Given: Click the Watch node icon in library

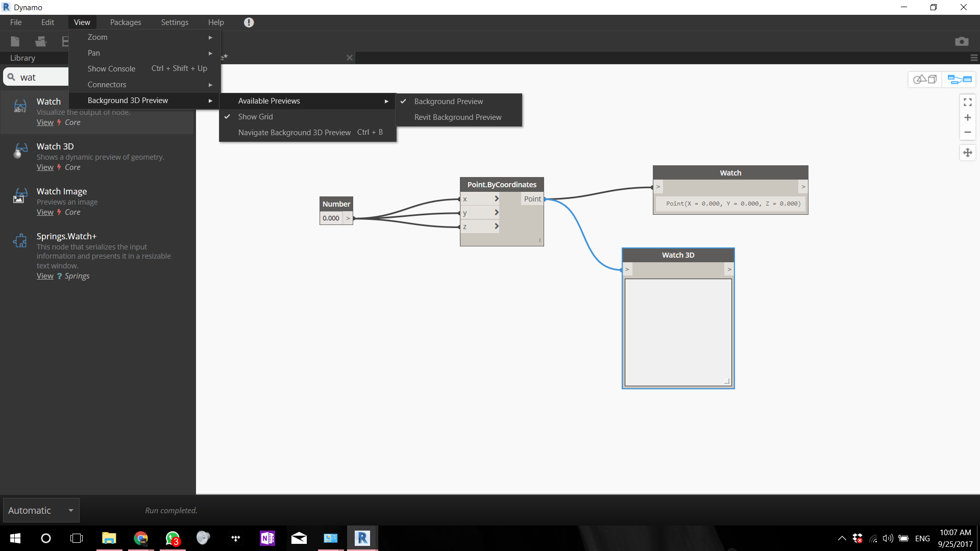Looking at the screenshot, I should pos(20,106).
